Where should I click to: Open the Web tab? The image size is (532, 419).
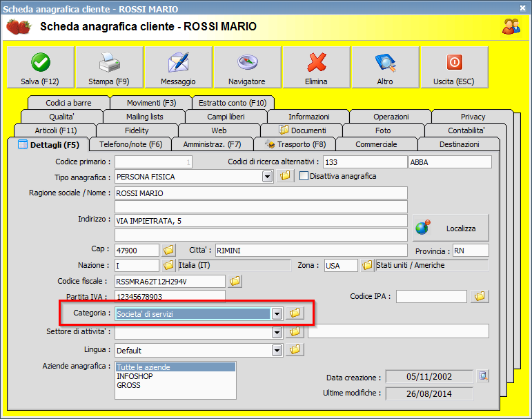pyautogui.click(x=219, y=130)
